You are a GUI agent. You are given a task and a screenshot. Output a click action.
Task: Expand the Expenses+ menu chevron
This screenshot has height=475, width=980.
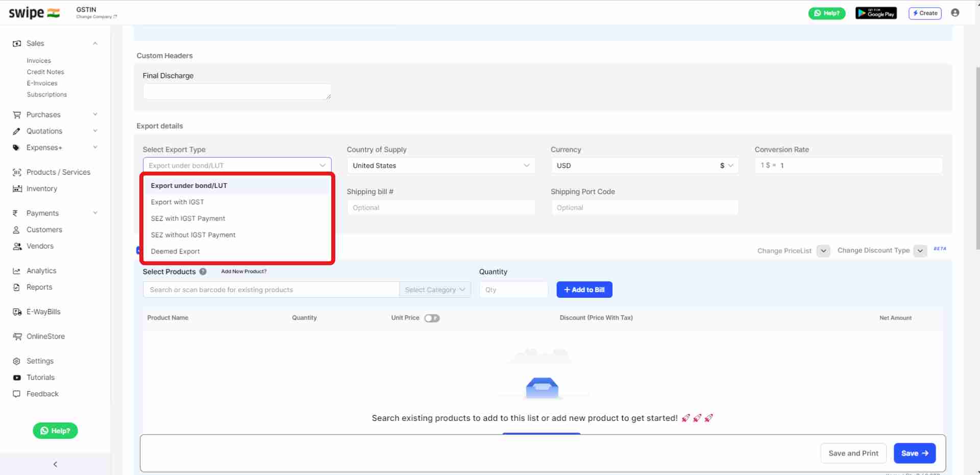coord(95,147)
